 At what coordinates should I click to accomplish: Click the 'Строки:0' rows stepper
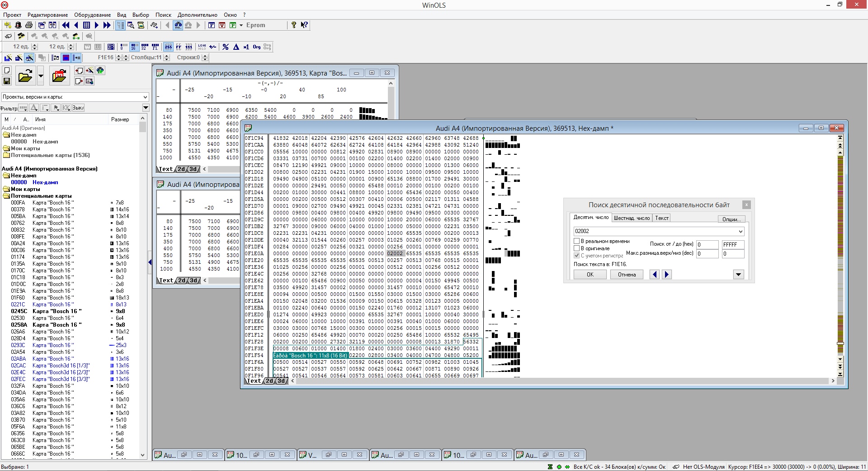pyautogui.click(x=205, y=57)
